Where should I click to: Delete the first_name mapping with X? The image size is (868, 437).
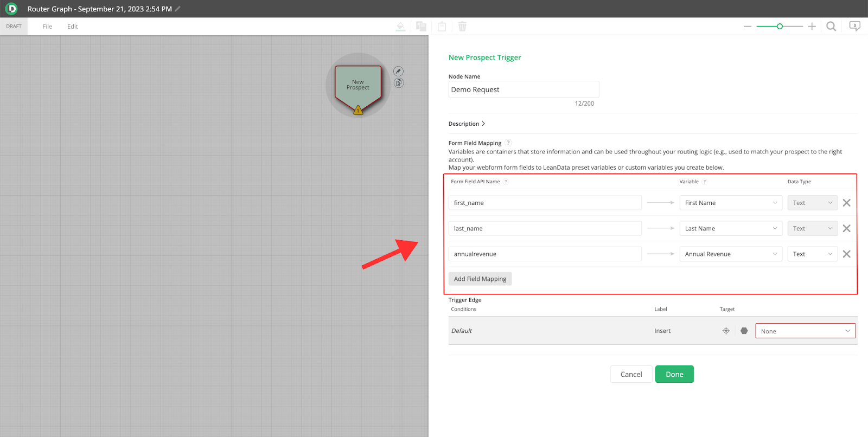tap(846, 203)
